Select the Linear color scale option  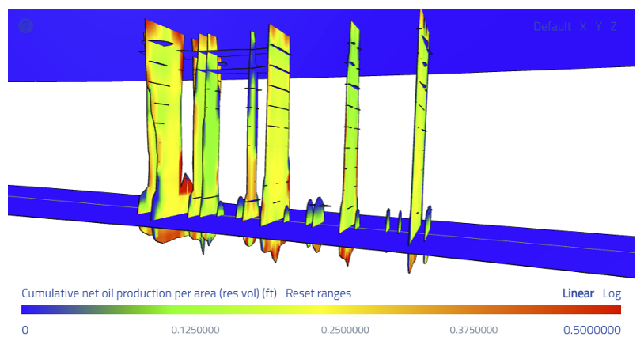[578, 293]
